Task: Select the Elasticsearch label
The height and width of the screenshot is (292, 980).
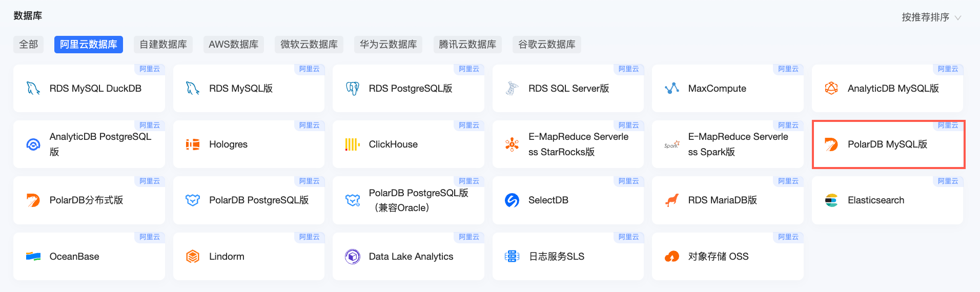Action: 876,200
